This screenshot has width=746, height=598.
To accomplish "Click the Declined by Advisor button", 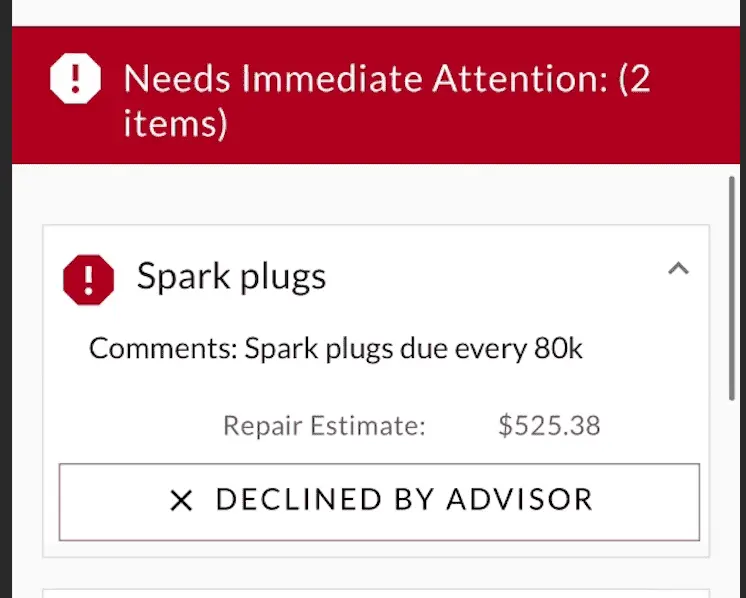I will 379,502.
